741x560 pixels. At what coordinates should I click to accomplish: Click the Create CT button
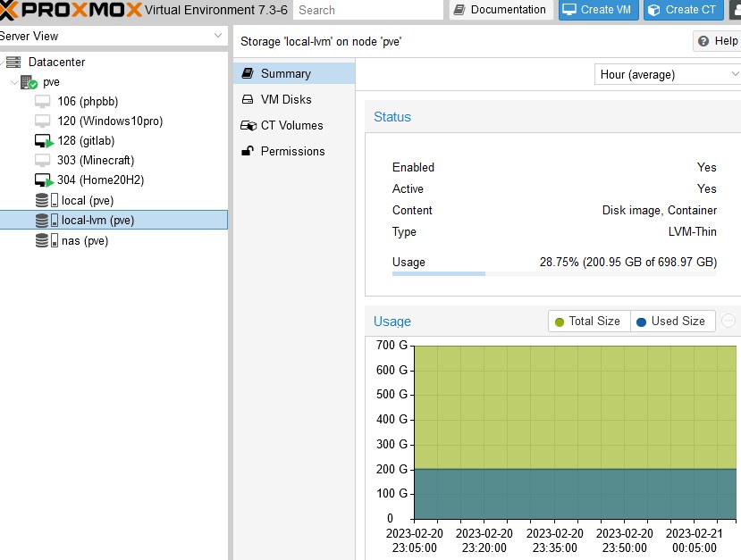[x=683, y=10]
